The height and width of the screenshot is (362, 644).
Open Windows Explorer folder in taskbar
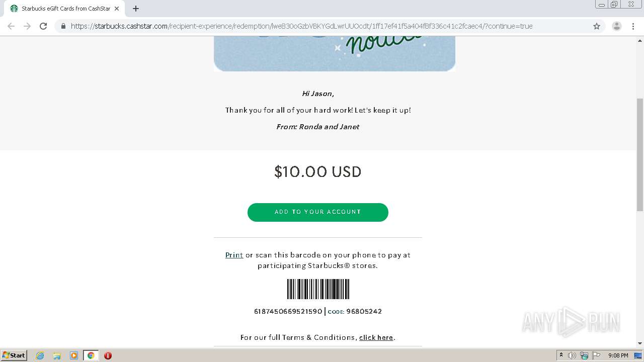coord(57,355)
